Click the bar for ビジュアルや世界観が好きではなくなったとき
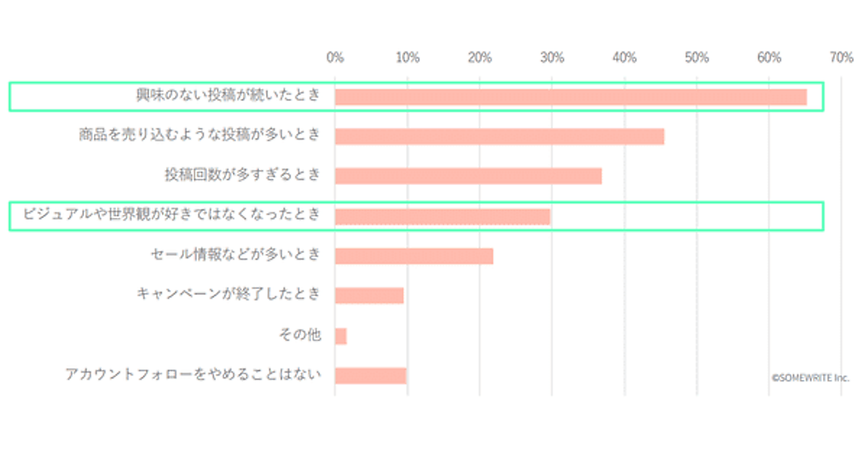This screenshot has height=456, width=868. pos(442,216)
